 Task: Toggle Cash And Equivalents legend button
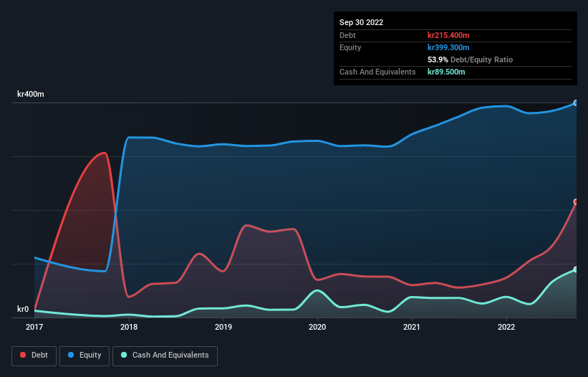pyautogui.click(x=165, y=355)
